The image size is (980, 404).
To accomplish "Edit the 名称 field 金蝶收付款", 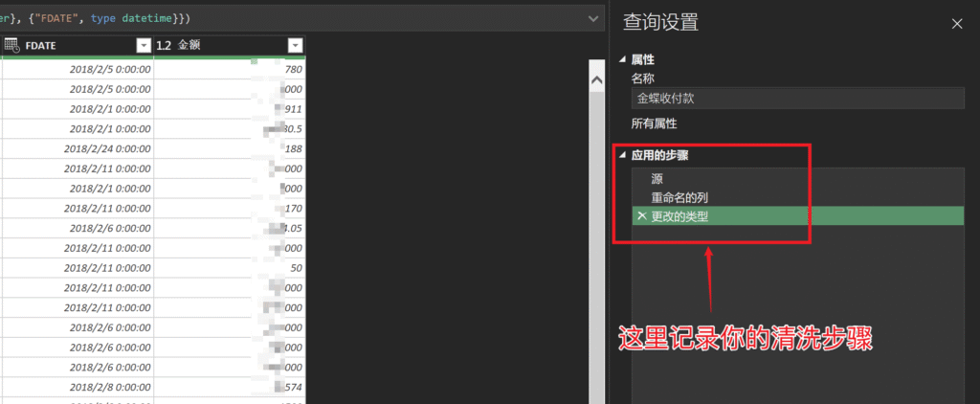I will [x=797, y=99].
